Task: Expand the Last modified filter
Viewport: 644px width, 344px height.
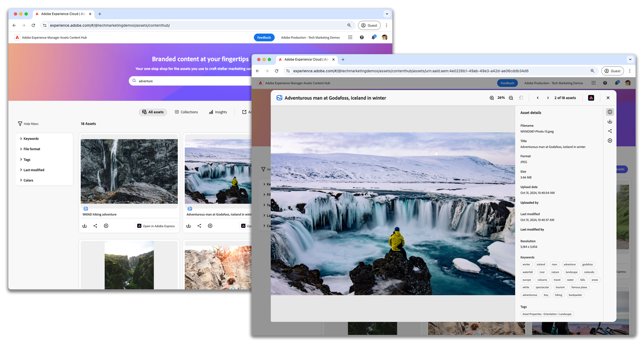Action: point(32,170)
